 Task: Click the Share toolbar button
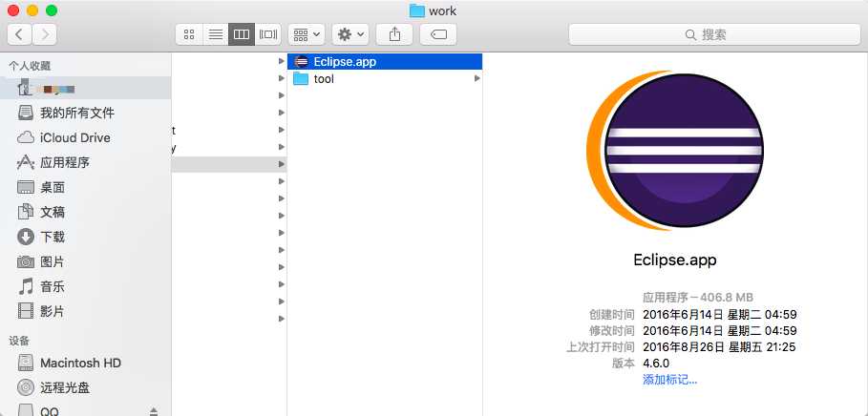(x=394, y=34)
